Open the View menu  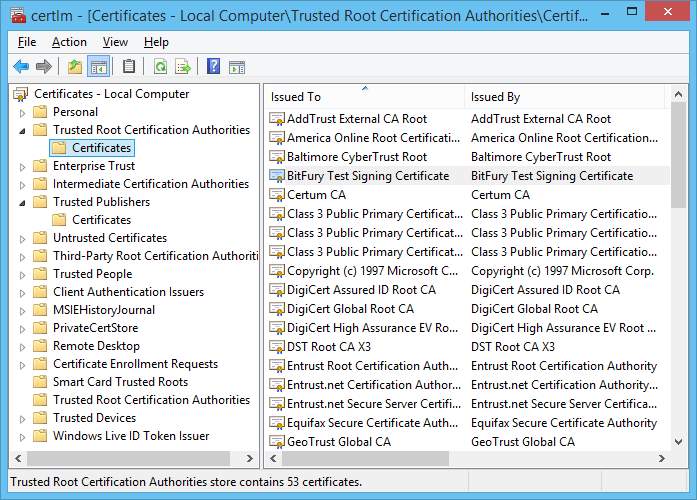tap(115, 42)
